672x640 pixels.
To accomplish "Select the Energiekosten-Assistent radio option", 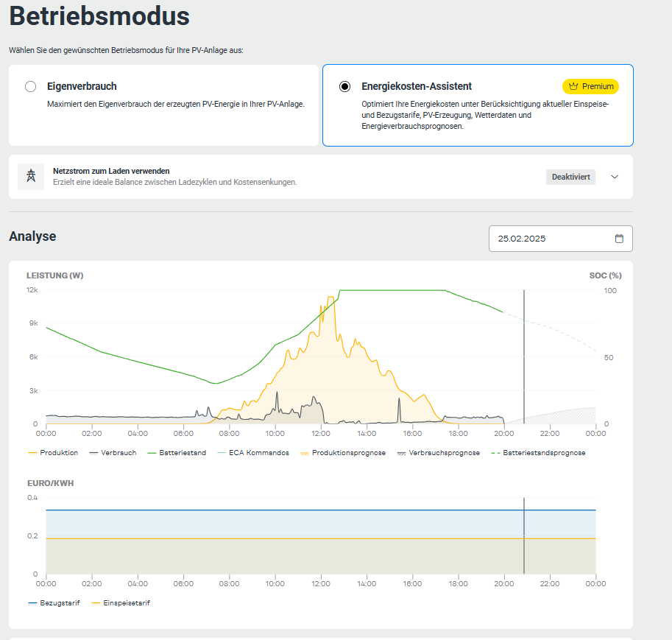I will point(344,86).
